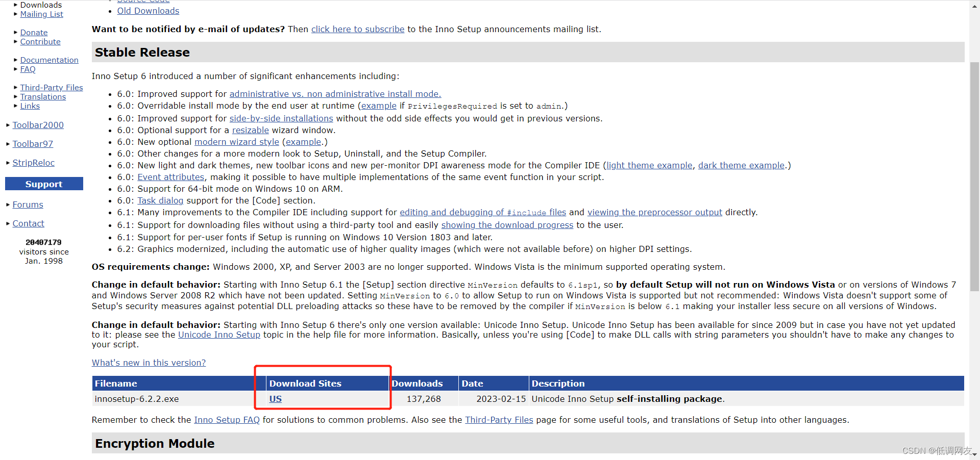Open administrative vs. non administrative install mode link
Image resolution: width=980 pixels, height=460 pixels.
point(335,94)
